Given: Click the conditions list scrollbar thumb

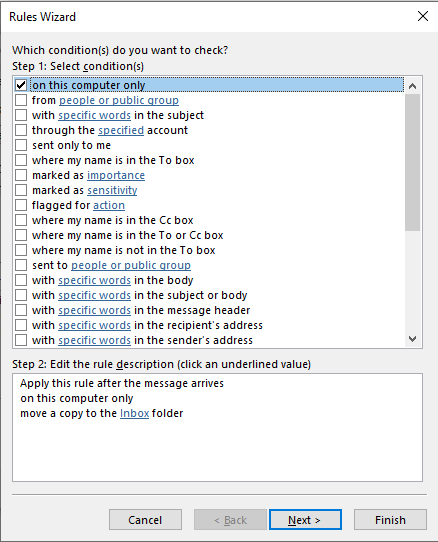Looking at the screenshot, I should pos(412,162).
